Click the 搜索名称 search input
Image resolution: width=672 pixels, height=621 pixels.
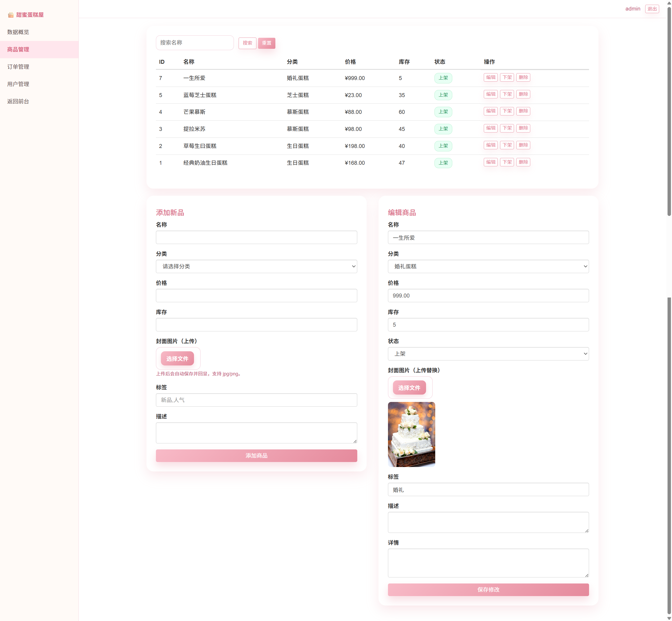(195, 43)
